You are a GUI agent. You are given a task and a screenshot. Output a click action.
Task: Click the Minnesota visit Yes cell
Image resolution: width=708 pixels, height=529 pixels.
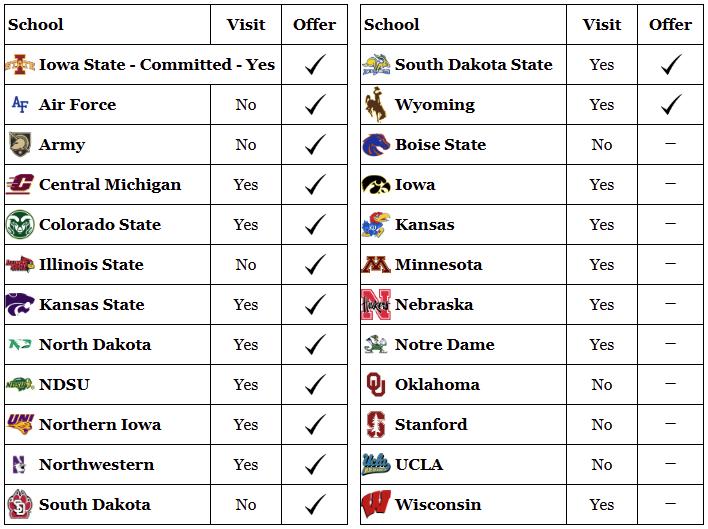tap(602, 264)
